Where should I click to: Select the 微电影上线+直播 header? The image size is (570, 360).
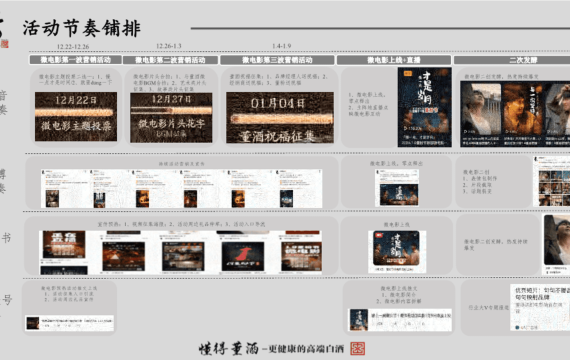click(394, 60)
